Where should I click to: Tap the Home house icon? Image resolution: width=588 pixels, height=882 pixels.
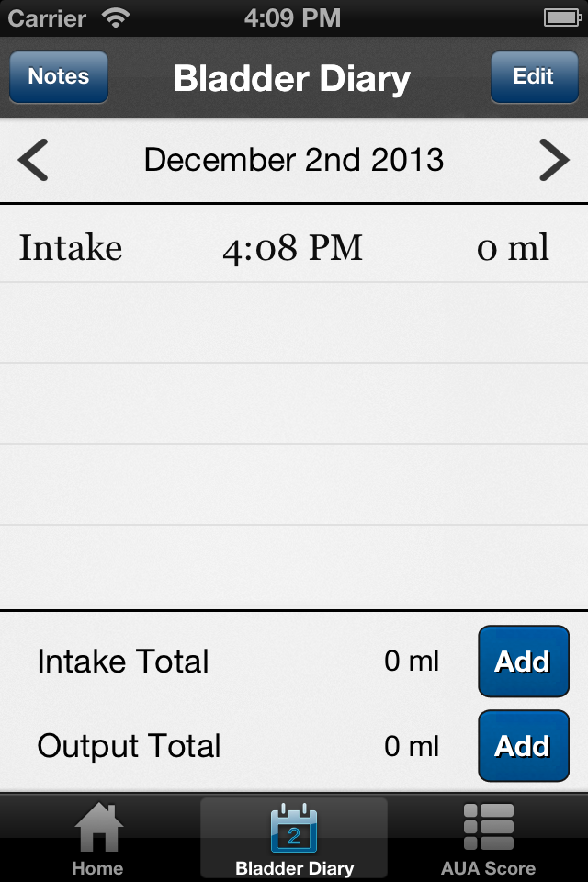98,826
